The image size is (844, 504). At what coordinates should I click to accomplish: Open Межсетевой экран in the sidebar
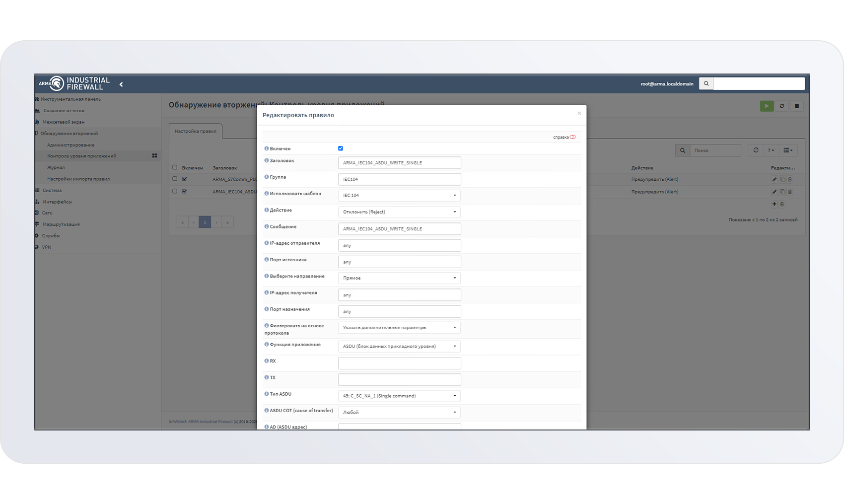(x=64, y=122)
